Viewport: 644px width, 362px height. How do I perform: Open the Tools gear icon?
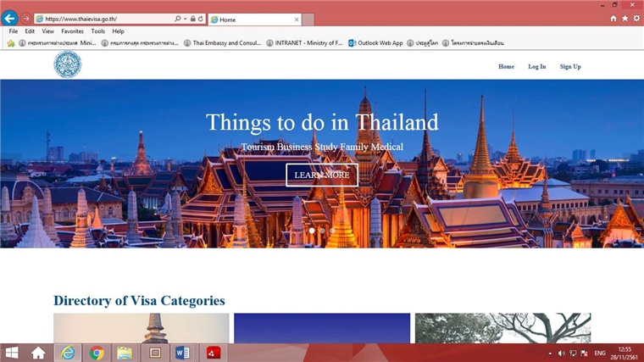tap(636, 19)
